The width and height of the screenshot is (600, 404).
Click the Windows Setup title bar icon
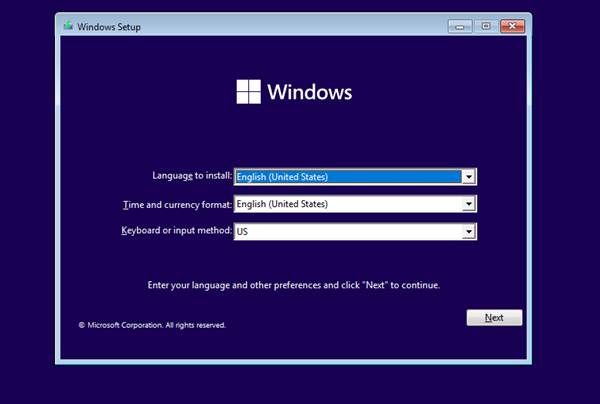pos(68,26)
